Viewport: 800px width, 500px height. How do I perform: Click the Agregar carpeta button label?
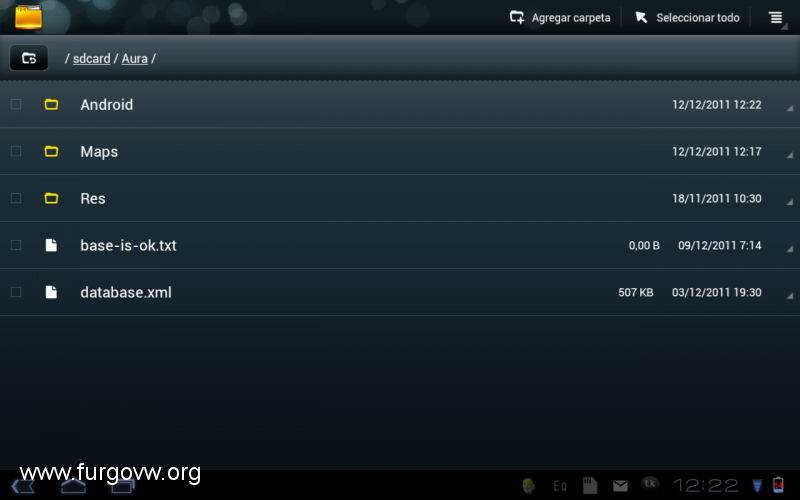pos(571,18)
